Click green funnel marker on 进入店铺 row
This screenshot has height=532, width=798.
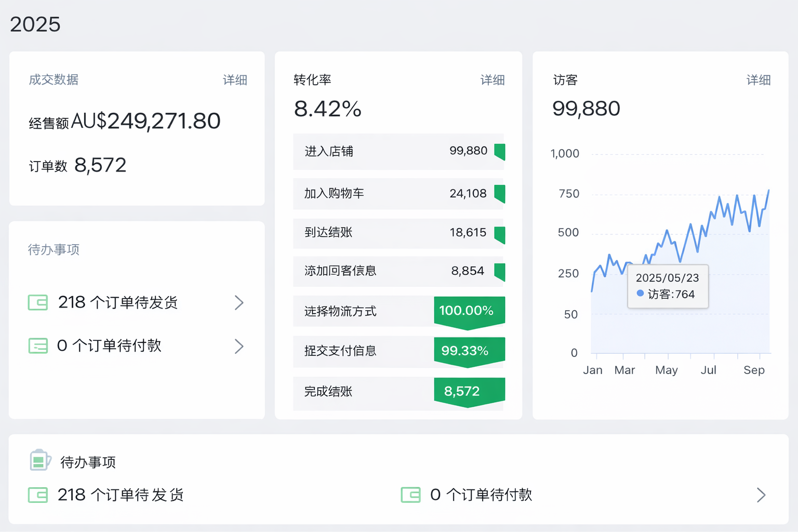click(x=499, y=152)
